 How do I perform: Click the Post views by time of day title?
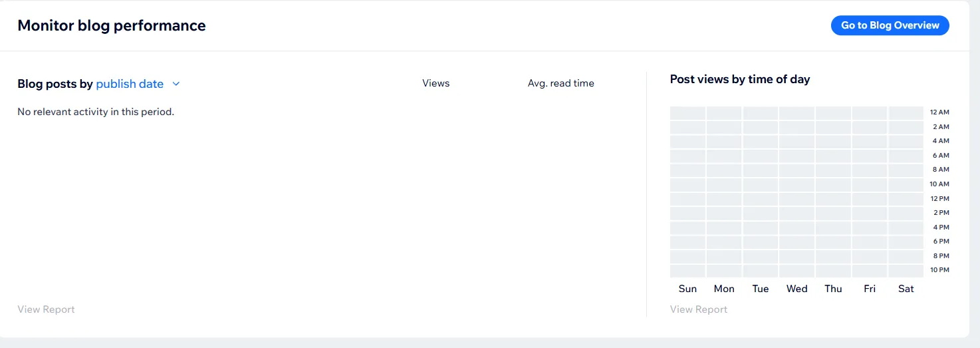pos(739,79)
